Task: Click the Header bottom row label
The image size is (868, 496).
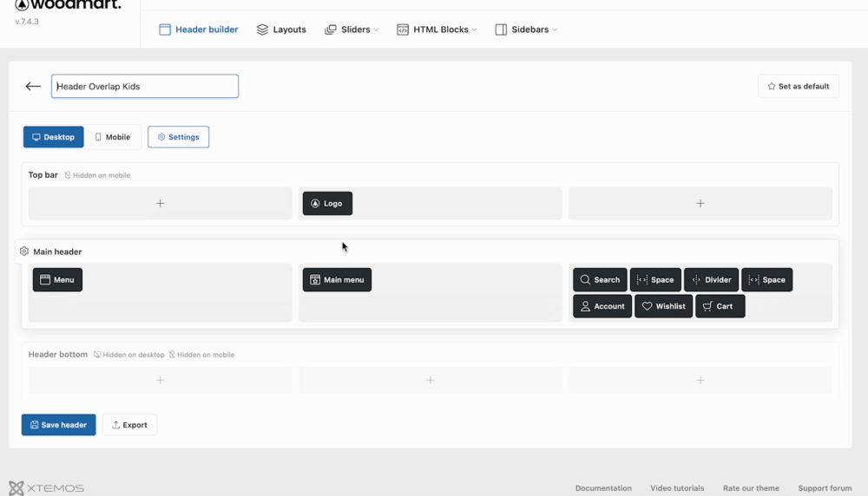Action: [x=57, y=355]
